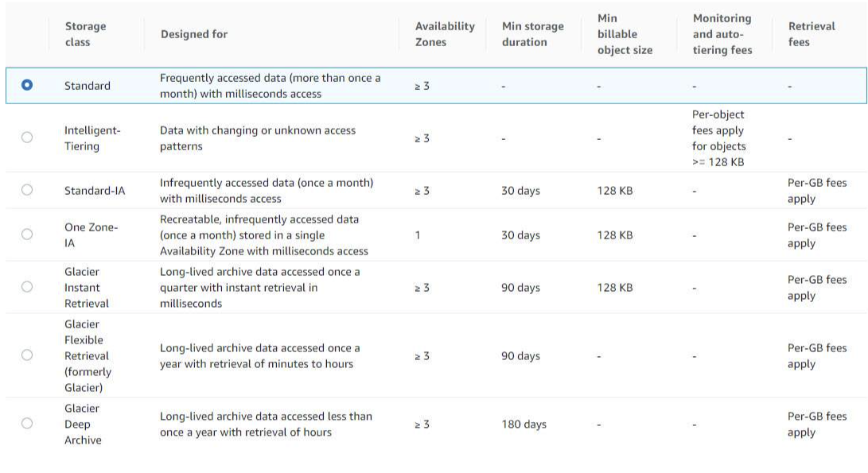This screenshot has width=868, height=473.
Task: Click the Glacier Deep Archive class name
Action: click(x=83, y=424)
